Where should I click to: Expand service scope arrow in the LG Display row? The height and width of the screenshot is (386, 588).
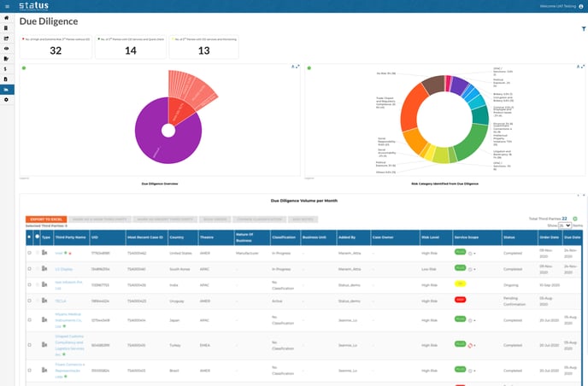click(474, 269)
